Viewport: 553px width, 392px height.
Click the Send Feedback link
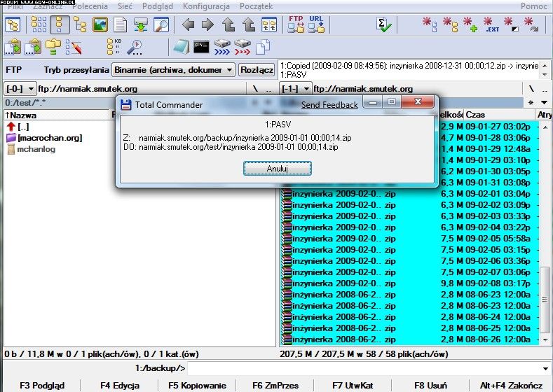[329, 105]
